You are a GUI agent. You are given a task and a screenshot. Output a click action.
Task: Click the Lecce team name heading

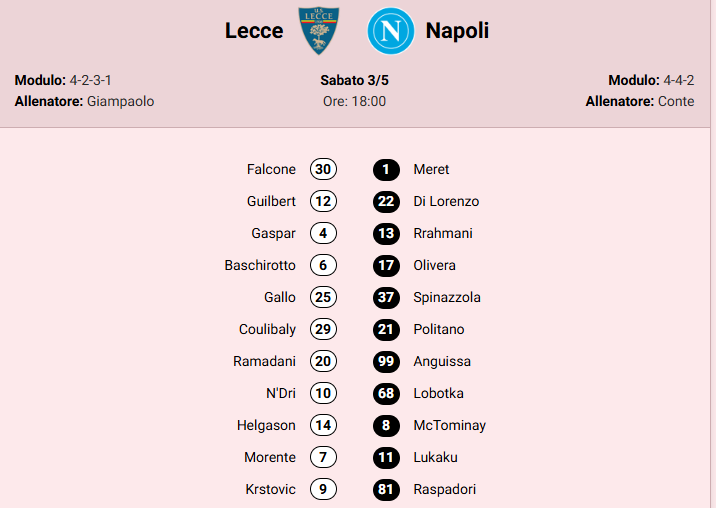(254, 31)
